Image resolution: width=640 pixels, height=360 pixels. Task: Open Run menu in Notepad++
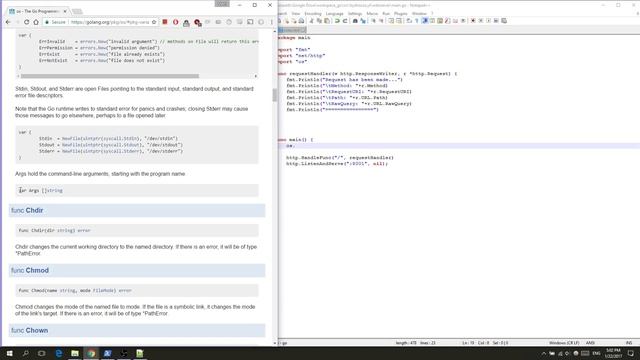coord(386,13)
